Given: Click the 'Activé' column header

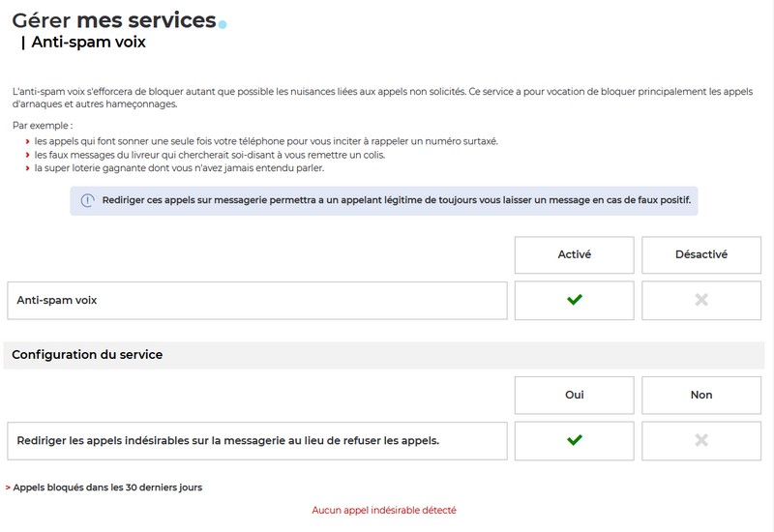Looking at the screenshot, I should (574, 255).
